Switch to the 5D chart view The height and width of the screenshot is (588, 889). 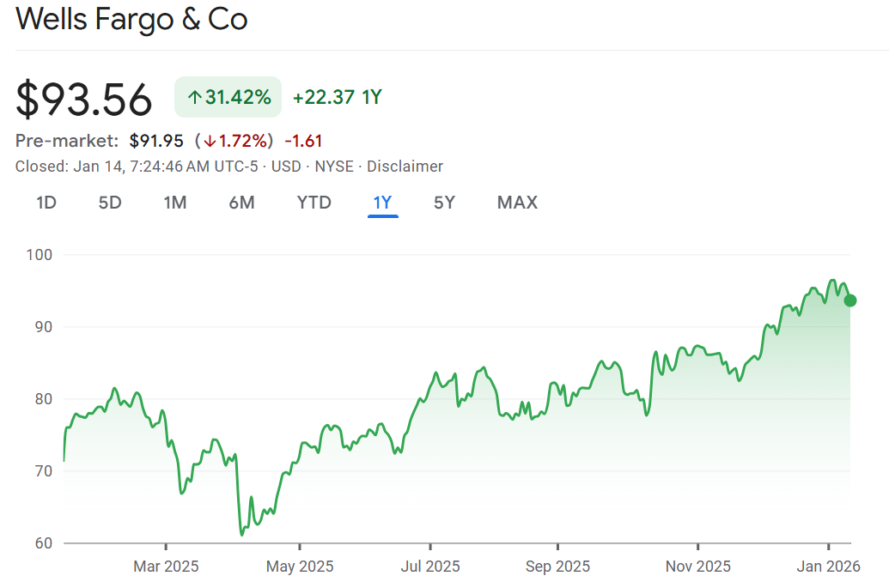[109, 203]
